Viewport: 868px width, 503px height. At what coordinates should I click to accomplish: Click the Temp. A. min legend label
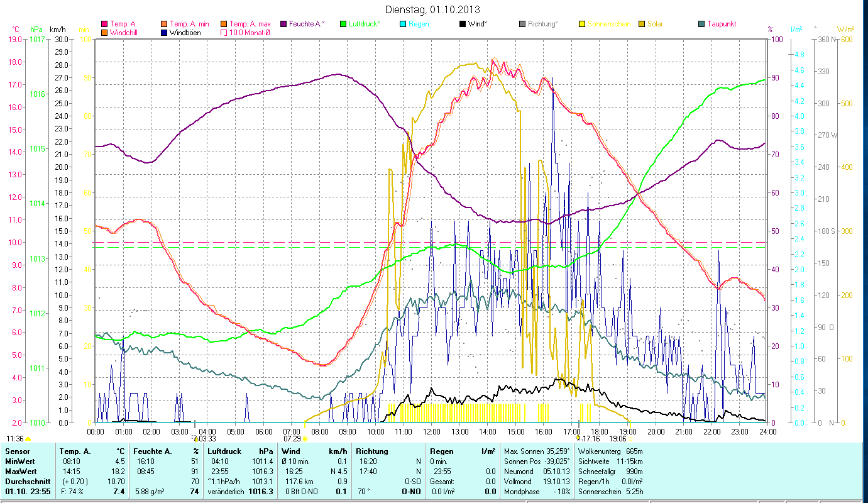[x=189, y=24]
